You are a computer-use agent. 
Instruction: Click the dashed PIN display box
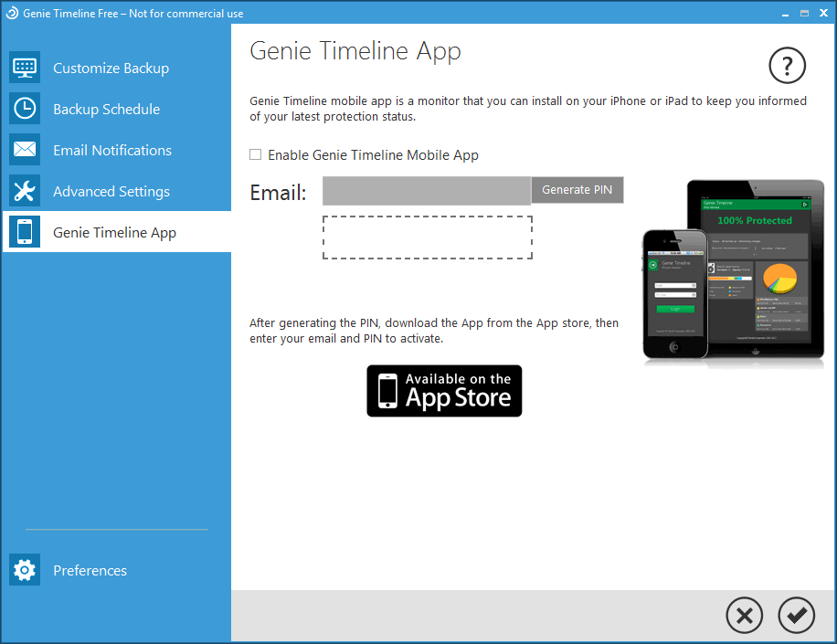tap(428, 238)
